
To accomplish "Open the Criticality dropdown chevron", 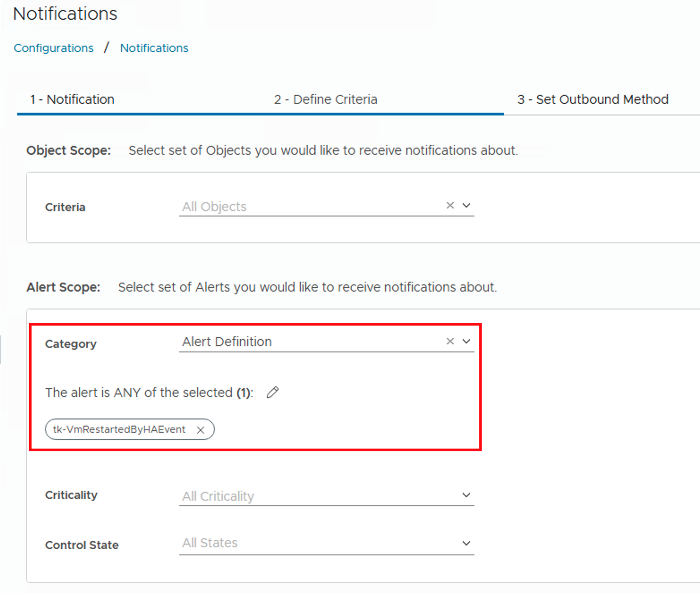I will (x=466, y=495).
